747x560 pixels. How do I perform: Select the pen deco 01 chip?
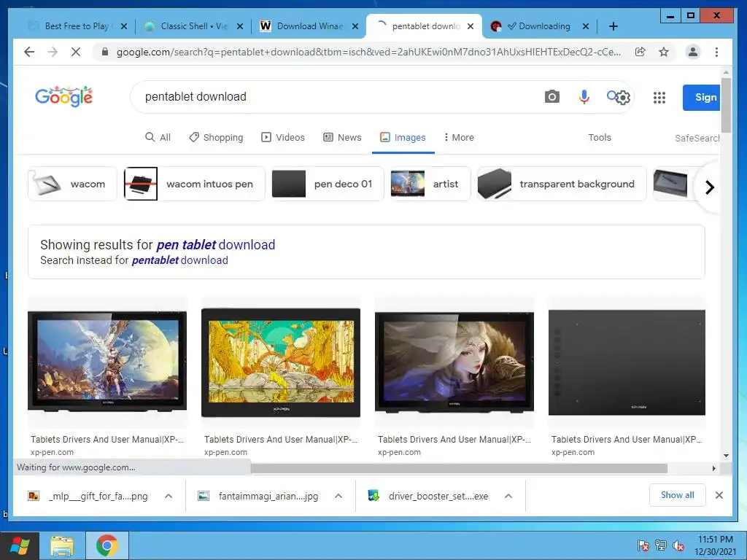328,184
